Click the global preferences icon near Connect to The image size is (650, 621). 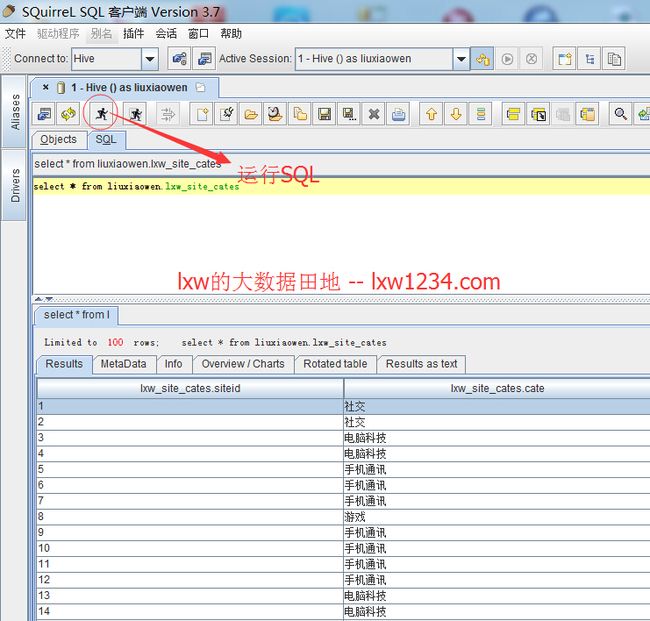point(179,58)
